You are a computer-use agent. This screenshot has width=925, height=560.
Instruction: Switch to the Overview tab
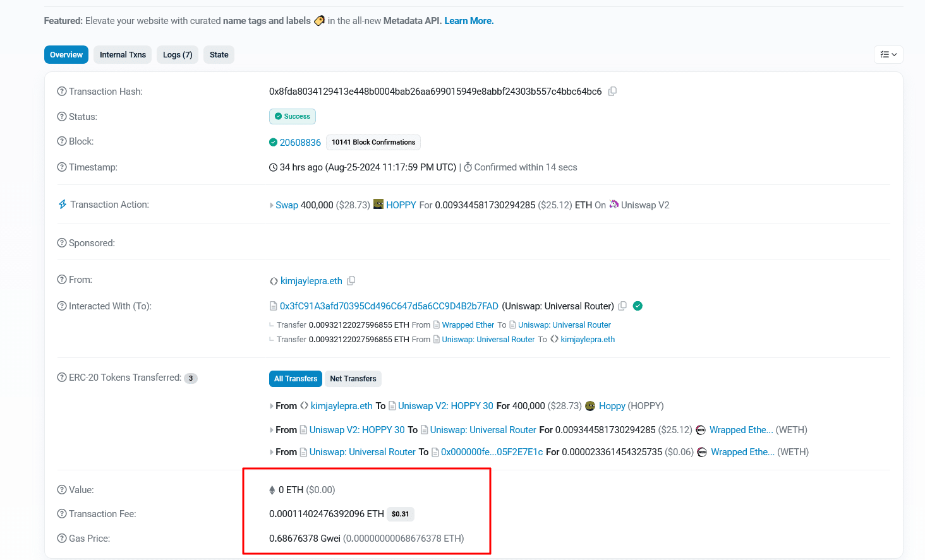click(x=66, y=55)
